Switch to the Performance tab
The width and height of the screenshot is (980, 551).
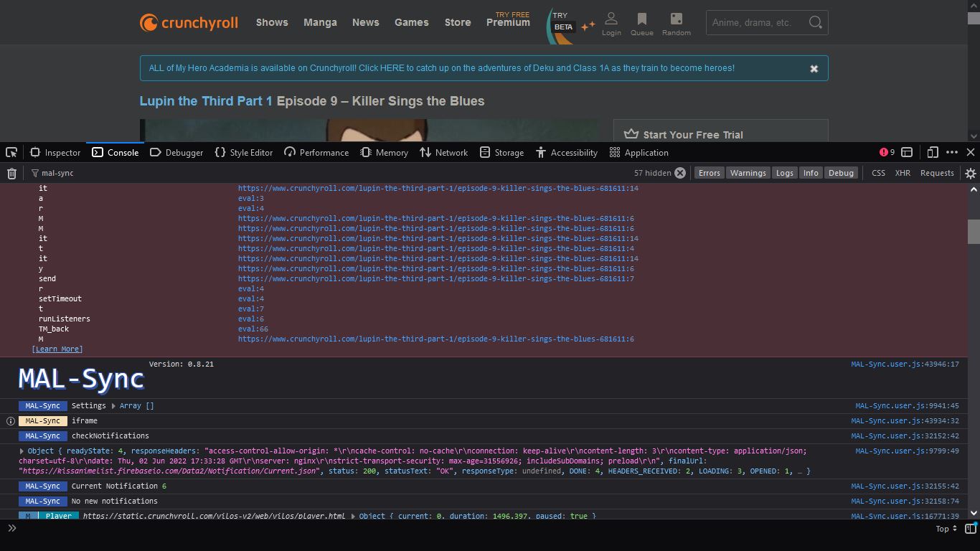click(316, 152)
